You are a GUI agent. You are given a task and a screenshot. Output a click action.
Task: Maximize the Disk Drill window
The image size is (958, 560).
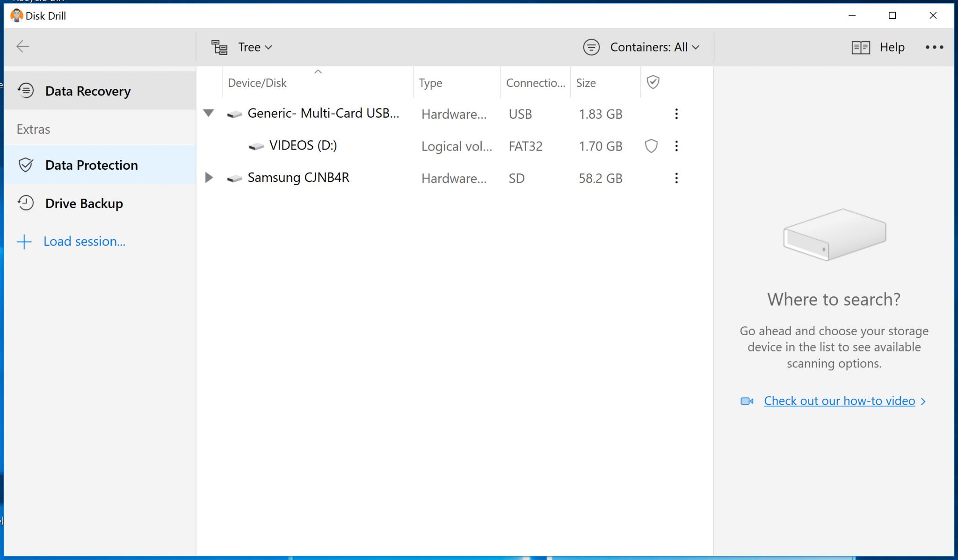pos(892,15)
